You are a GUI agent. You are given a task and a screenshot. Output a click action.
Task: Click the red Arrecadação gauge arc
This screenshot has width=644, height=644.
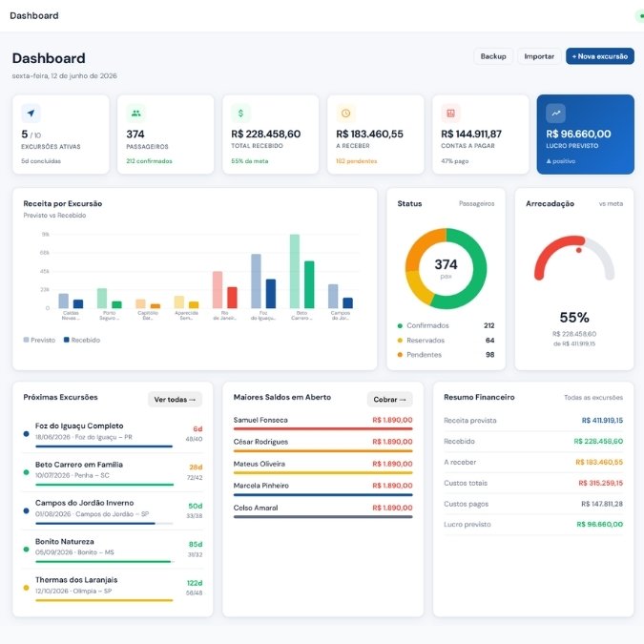(x=552, y=251)
